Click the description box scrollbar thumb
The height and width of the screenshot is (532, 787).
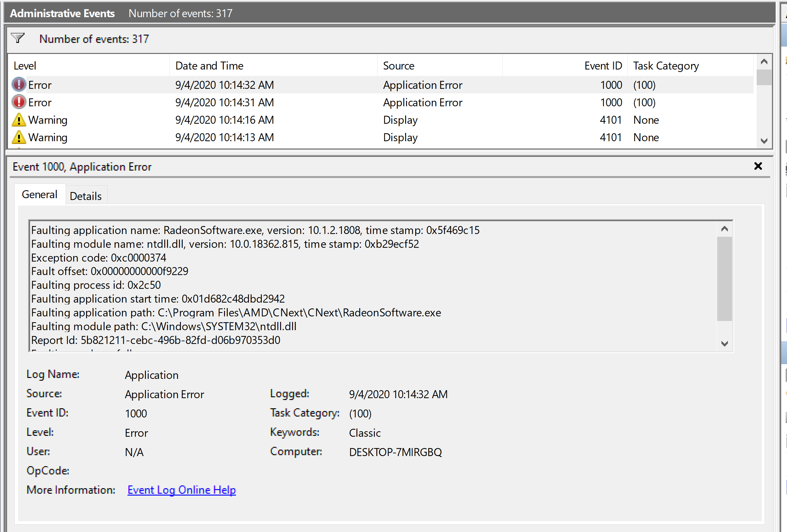725,278
